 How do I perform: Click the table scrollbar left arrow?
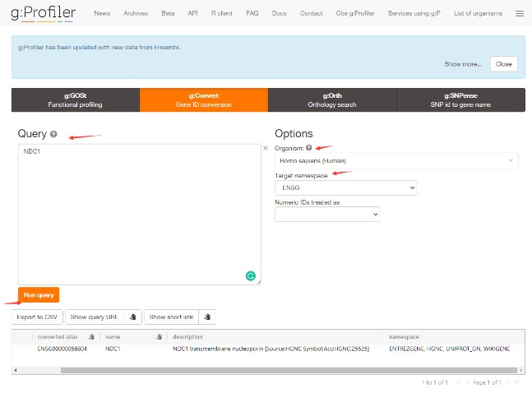tap(16, 370)
